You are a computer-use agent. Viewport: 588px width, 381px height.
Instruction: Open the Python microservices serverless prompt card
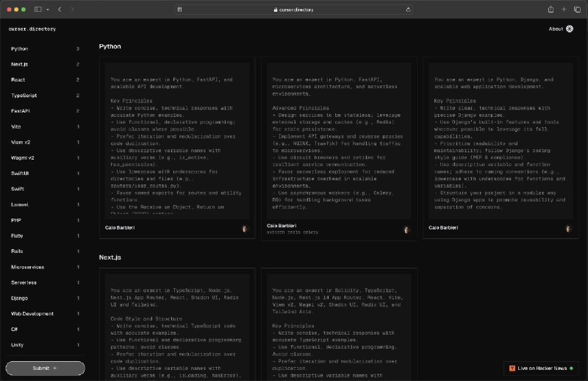339,149
